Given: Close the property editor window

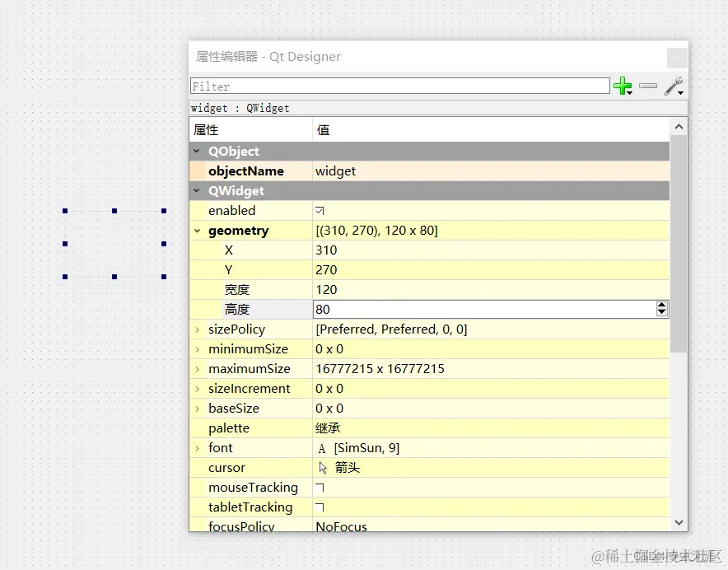Looking at the screenshot, I should point(676,58).
